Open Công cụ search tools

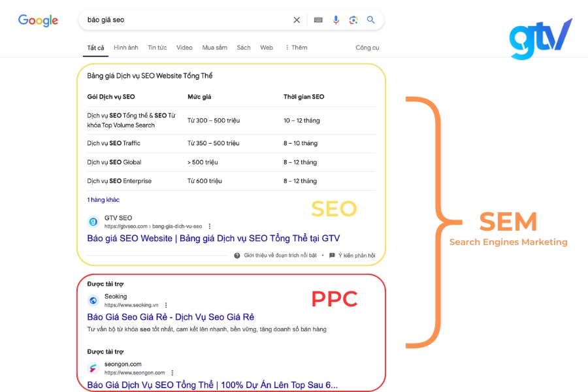[x=365, y=47]
